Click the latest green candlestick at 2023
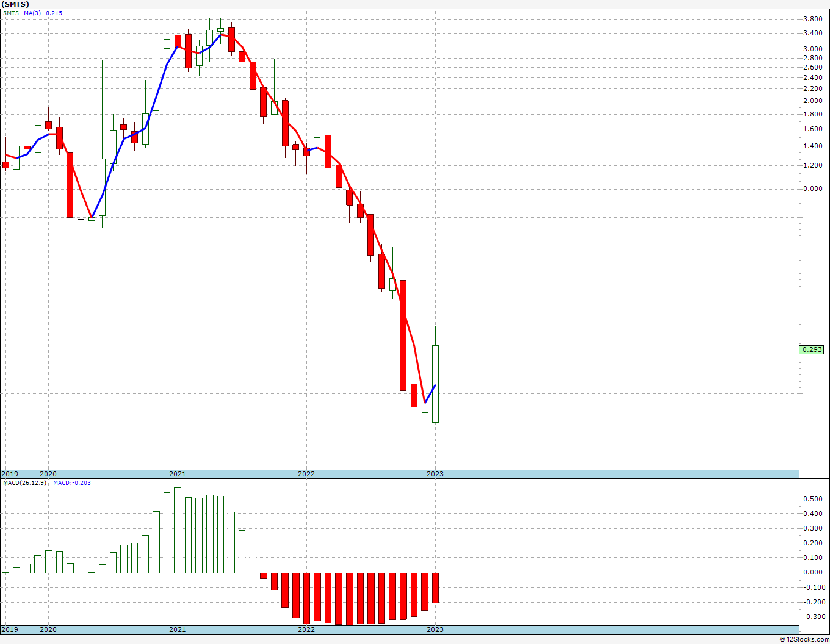The height and width of the screenshot is (644, 830). 436,384
